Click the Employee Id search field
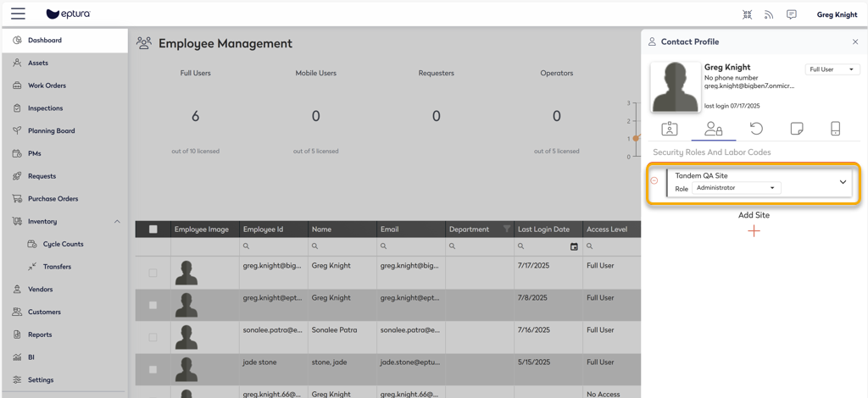 (274, 246)
